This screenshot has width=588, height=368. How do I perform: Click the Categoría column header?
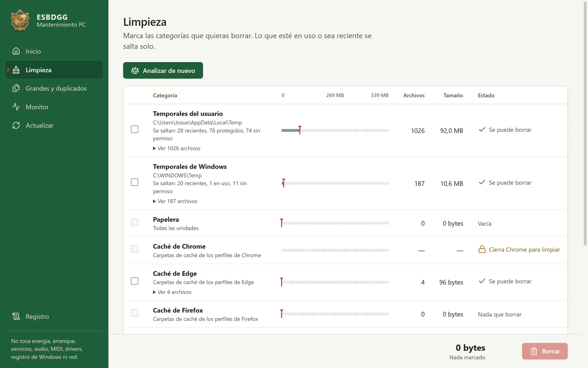(165, 95)
